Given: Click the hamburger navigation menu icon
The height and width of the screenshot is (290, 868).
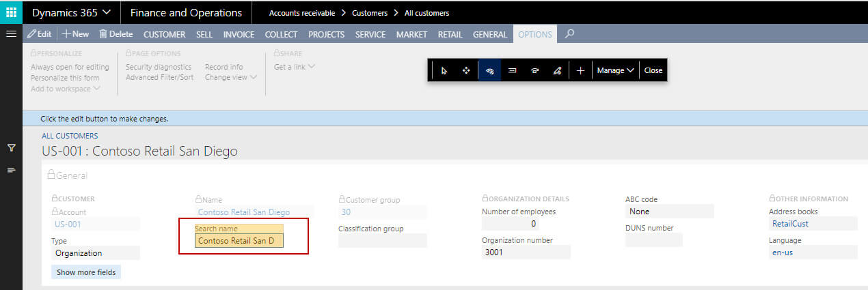Looking at the screenshot, I should click(11, 33).
